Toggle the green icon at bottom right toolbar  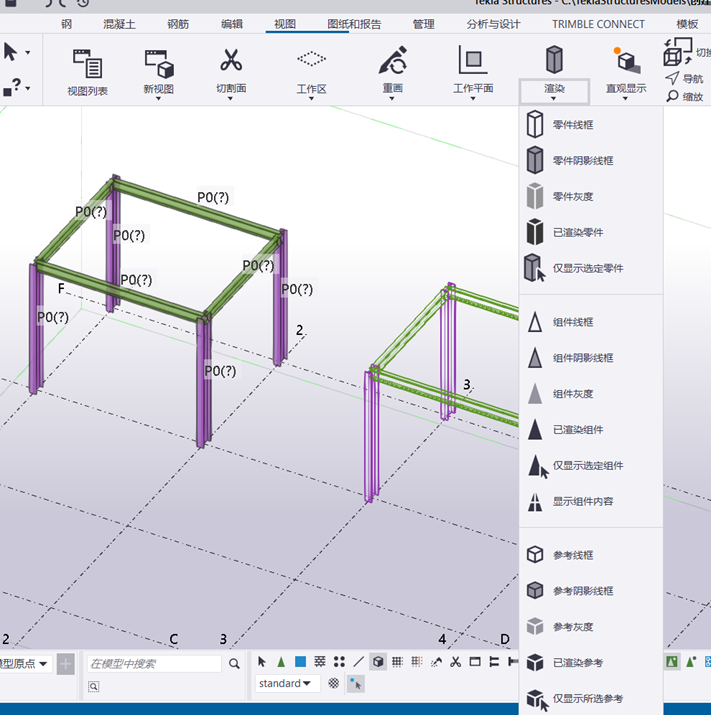pos(671,662)
